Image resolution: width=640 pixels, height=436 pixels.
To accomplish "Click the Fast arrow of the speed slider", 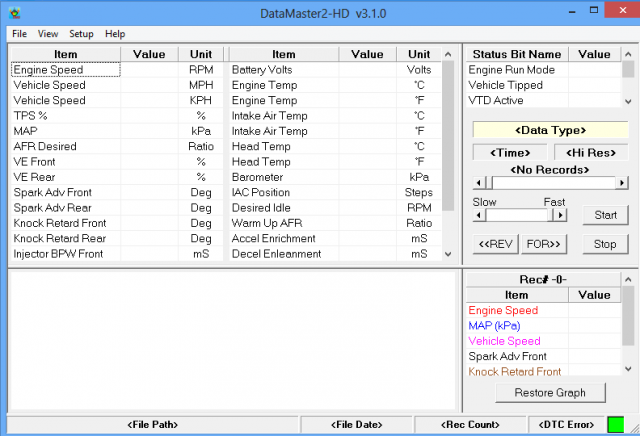I will coord(560,215).
